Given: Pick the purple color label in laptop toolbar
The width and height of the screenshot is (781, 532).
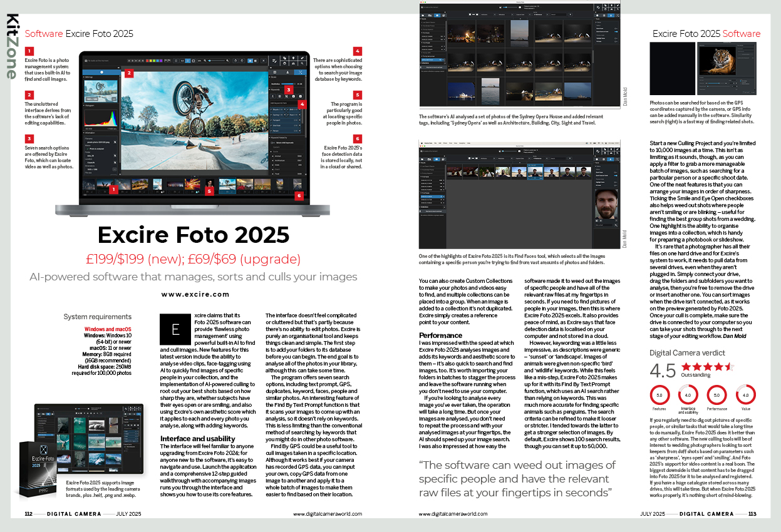Looking at the screenshot, I should tap(161, 61).
